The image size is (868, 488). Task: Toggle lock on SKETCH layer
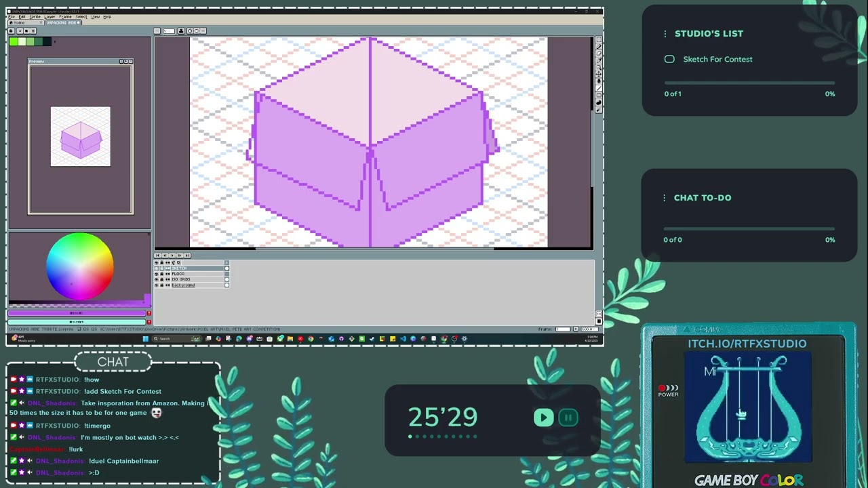pos(162,268)
